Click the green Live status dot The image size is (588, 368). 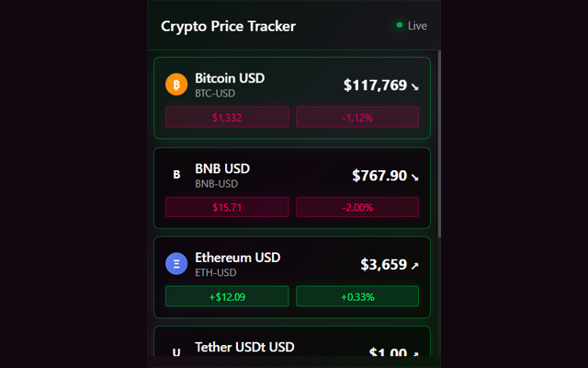pos(400,26)
